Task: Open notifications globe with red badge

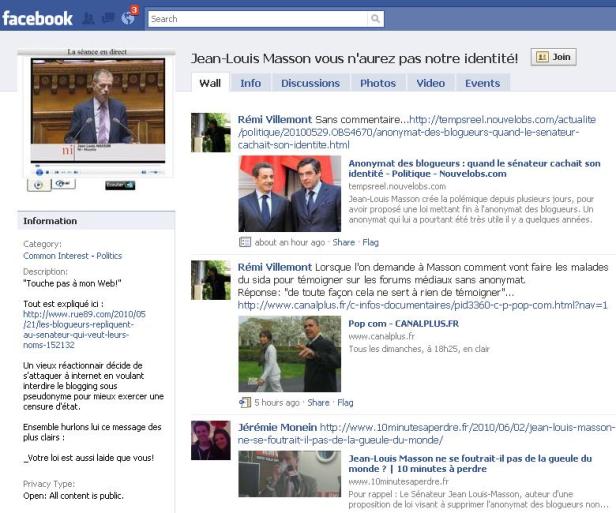Action: pos(127,18)
